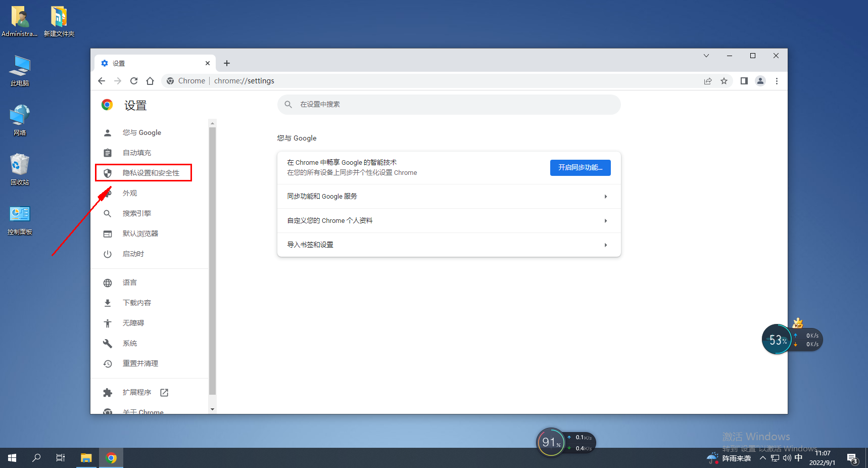
Task: Open File Explorer from taskbar
Action: point(86,458)
